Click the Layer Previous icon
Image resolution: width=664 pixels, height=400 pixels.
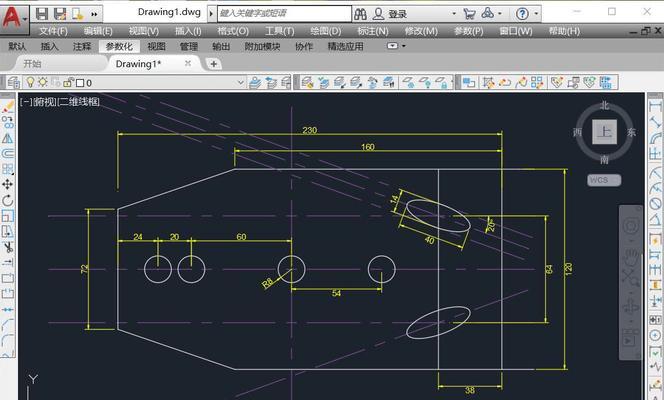(x=271, y=82)
